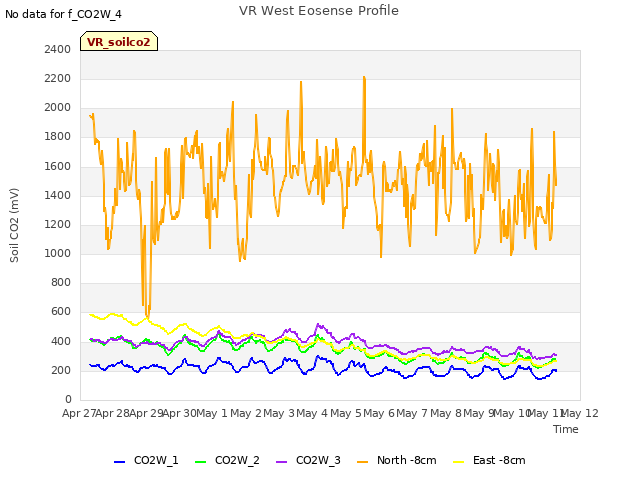The image size is (640, 480).
Task: Click the May 2 x-axis date label
Action: click(246, 413)
